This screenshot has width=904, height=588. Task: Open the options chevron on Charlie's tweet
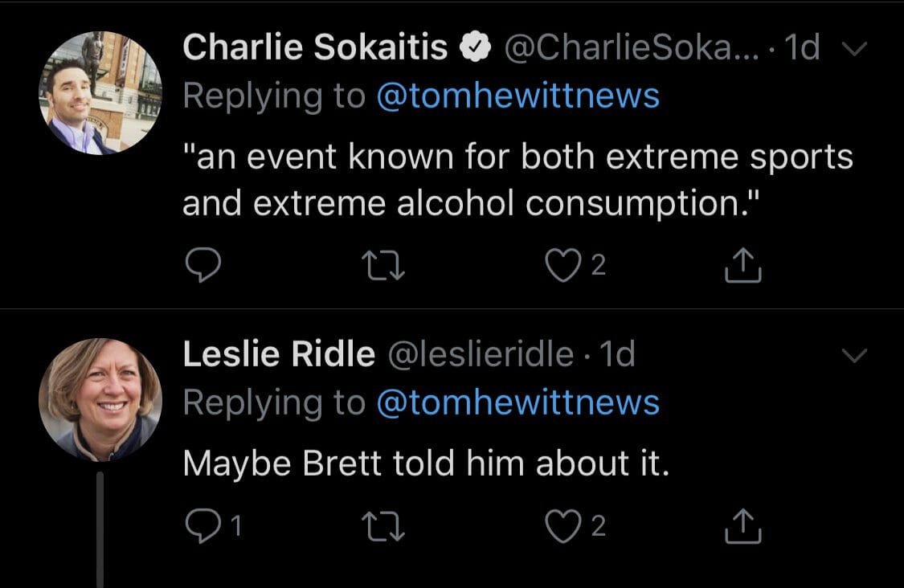854,48
